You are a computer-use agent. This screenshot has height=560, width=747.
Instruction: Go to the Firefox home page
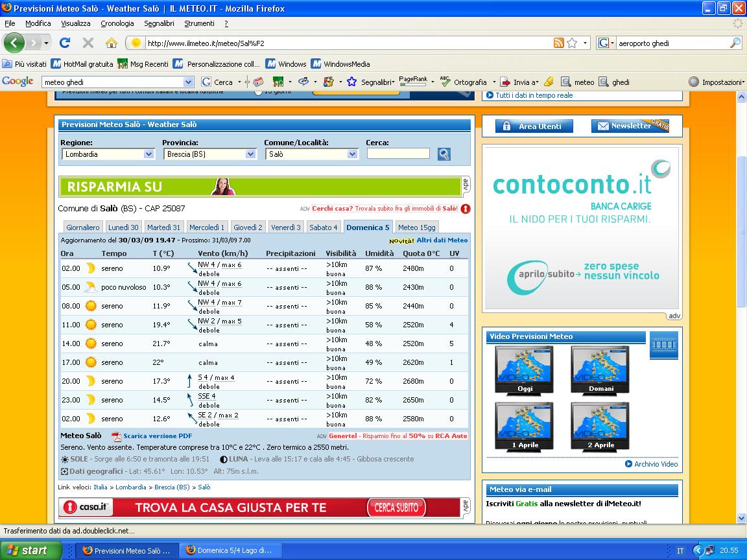coord(112,43)
